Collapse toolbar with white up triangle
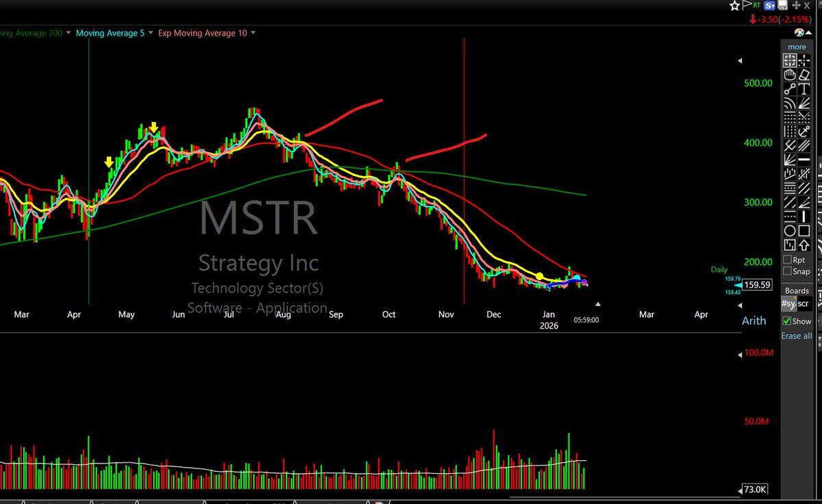Image resolution: width=822 pixels, height=504 pixels. (x=808, y=33)
